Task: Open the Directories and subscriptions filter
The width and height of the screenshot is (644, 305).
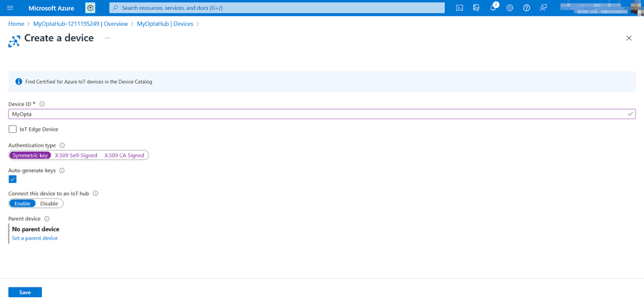Action: (x=476, y=8)
